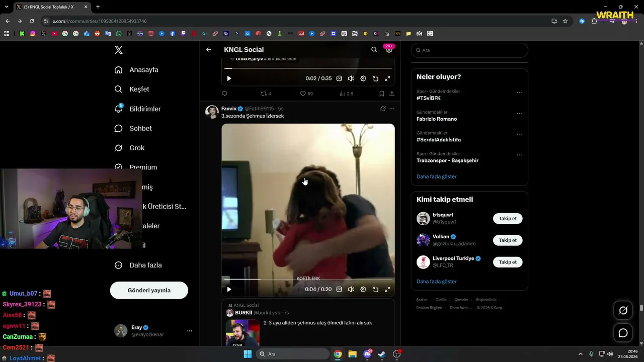Seek on the 0:35 video progress bar

tap(308, 68)
